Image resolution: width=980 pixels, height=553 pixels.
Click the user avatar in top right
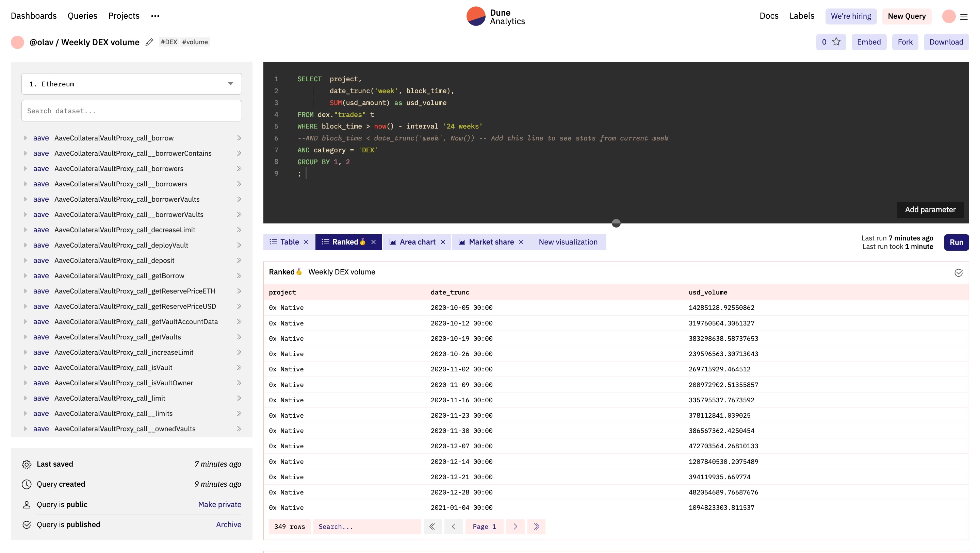click(948, 16)
